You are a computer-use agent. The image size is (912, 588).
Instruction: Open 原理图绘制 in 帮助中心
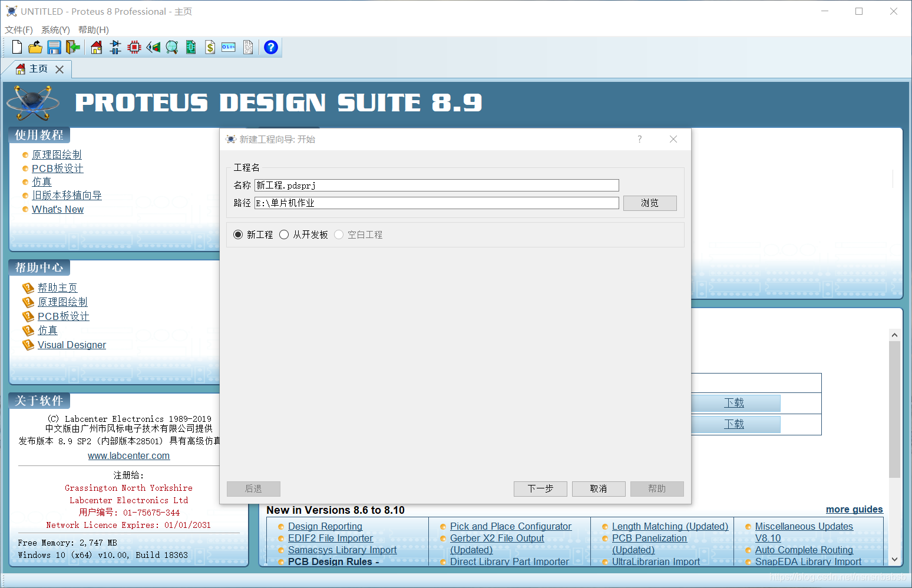[62, 302]
